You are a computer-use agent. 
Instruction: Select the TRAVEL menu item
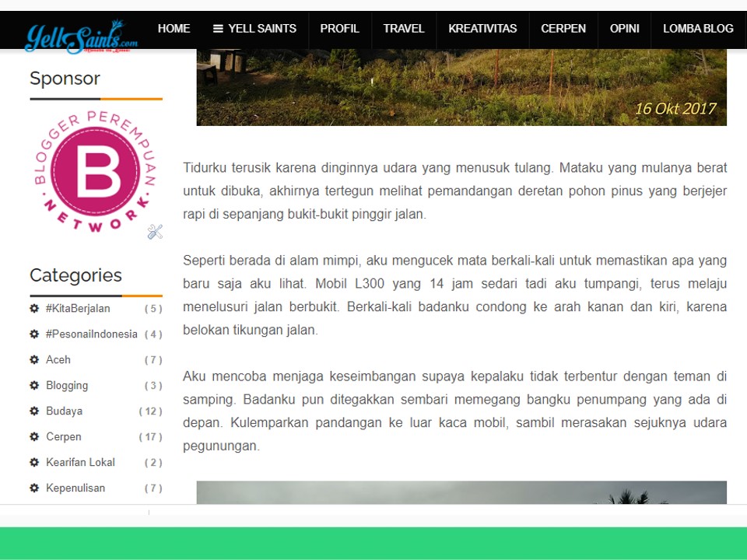pyautogui.click(x=404, y=29)
